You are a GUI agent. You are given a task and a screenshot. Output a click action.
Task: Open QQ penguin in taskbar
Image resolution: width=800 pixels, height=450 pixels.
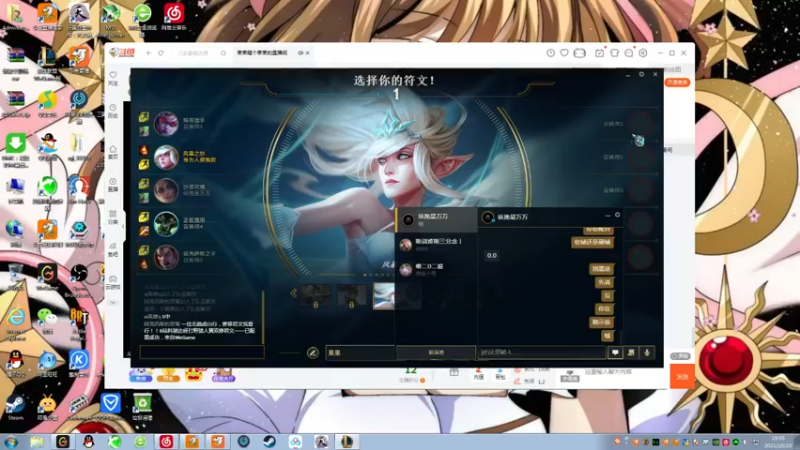pos(88,441)
